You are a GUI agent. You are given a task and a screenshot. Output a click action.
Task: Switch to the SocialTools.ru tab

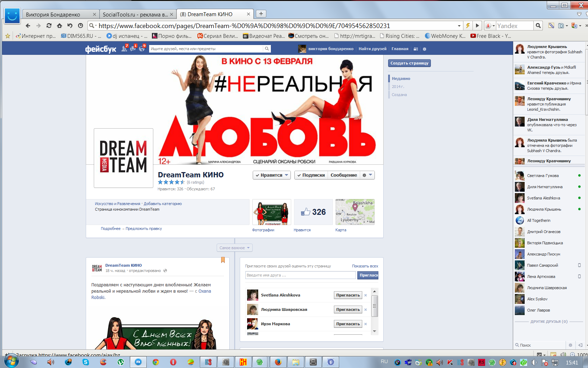tap(137, 14)
